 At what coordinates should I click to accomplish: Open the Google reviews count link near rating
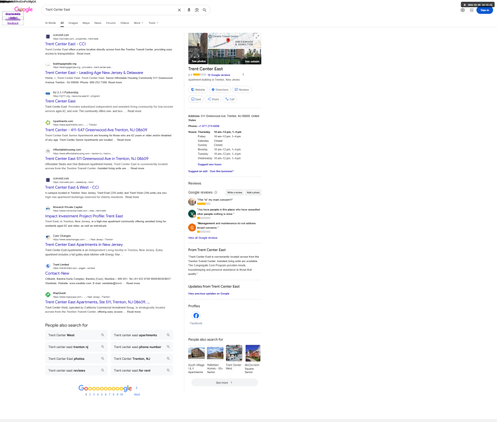[x=219, y=75]
